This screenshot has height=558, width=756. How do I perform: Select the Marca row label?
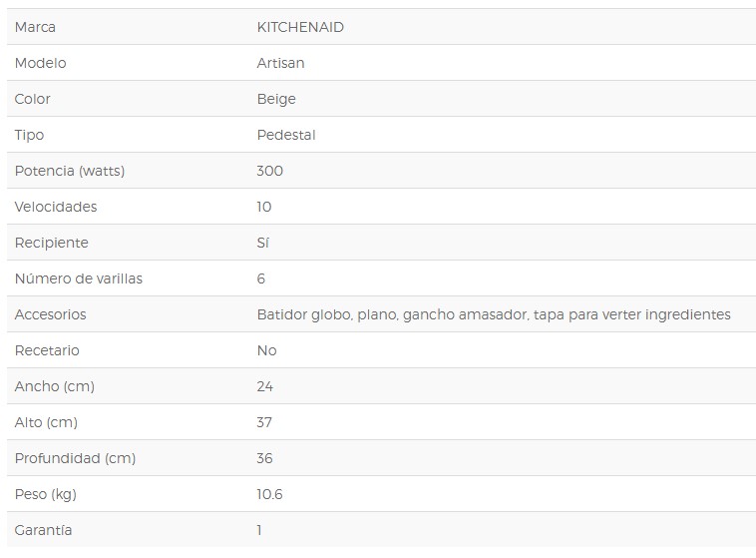(35, 27)
